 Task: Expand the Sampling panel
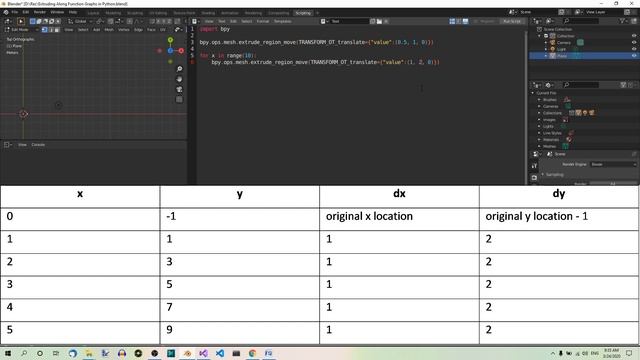[x=554, y=174]
